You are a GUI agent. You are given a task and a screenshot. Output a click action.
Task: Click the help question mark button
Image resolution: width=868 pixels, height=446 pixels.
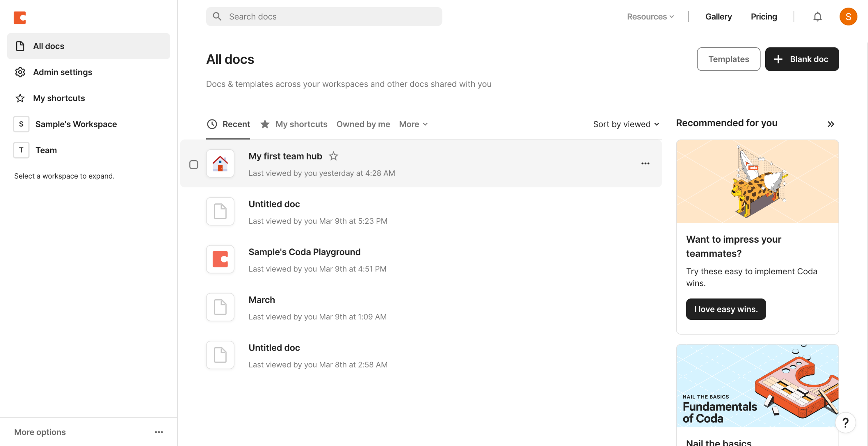pyautogui.click(x=845, y=423)
